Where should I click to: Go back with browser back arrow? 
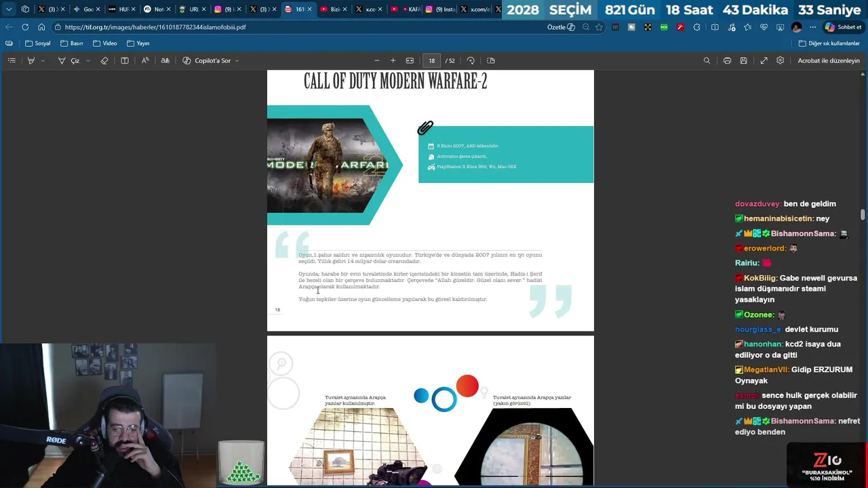pyautogui.click(x=9, y=27)
